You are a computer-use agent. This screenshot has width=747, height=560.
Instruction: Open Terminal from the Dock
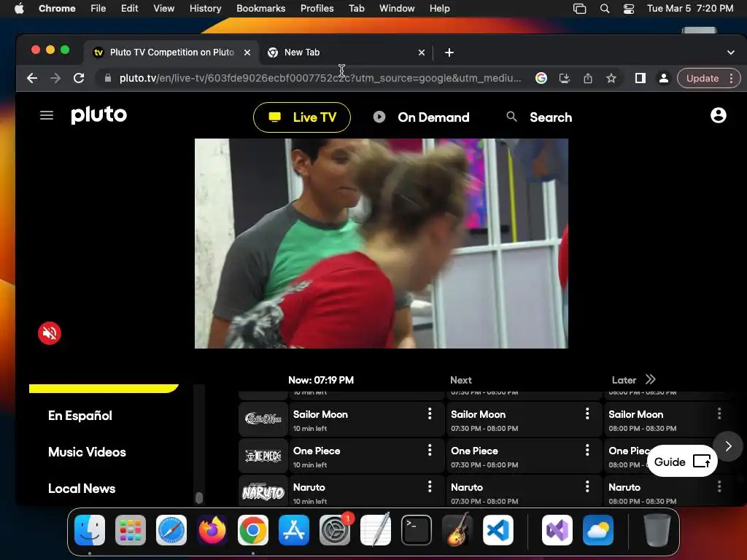coord(417,530)
